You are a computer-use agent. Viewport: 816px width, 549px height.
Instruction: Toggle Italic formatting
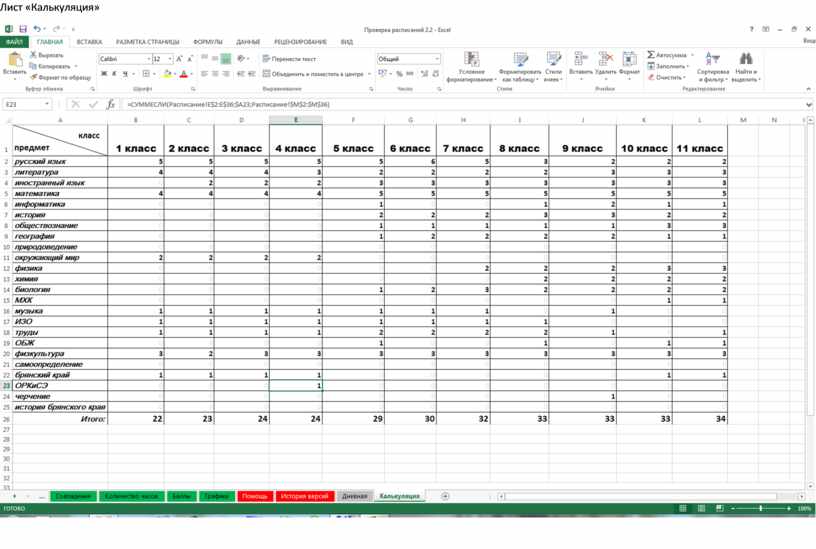pyautogui.click(x=114, y=74)
